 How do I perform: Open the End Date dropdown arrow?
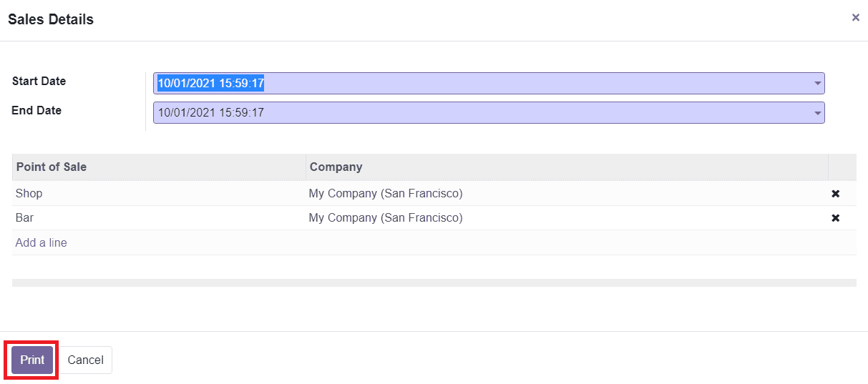[x=817, y=113]
